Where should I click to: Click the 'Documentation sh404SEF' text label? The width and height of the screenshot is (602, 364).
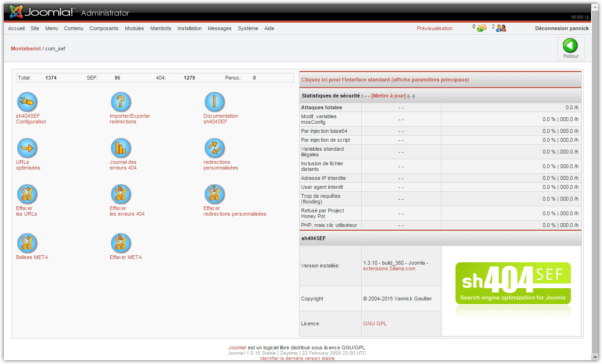point(220,119)
